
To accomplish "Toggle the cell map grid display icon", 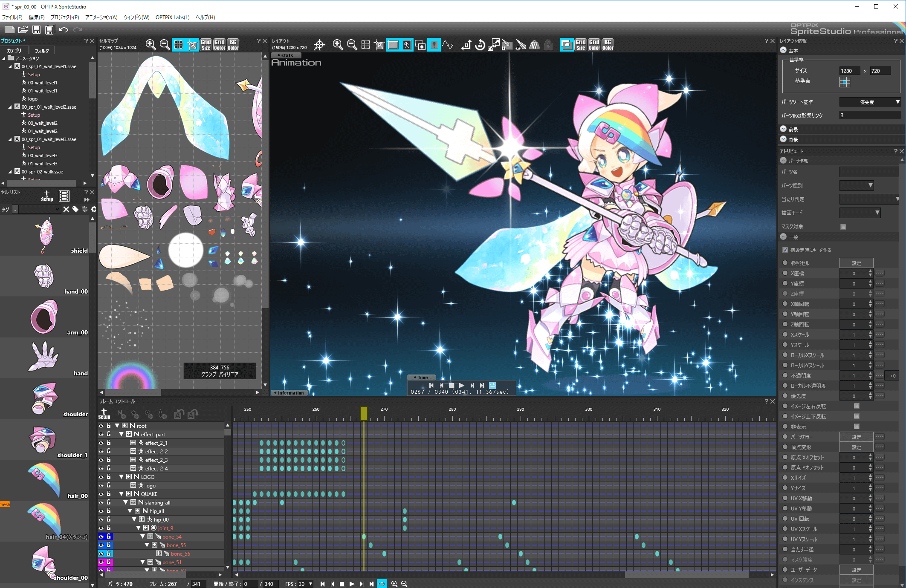I will point(179,44).
